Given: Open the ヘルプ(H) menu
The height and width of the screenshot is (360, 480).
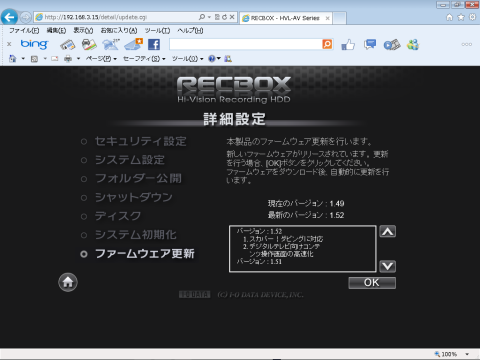Looking at the screenshot, I should coord(190,31).
